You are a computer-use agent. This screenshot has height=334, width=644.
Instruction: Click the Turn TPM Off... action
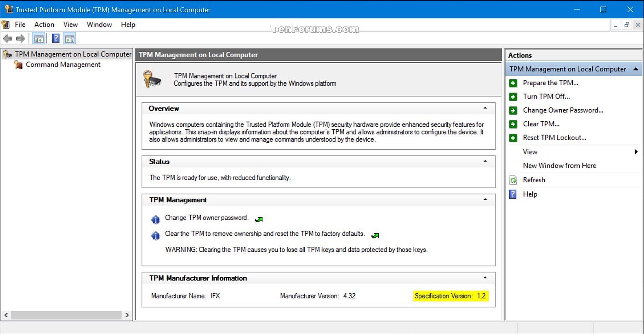pyautogui.click(x=546, y=97)
